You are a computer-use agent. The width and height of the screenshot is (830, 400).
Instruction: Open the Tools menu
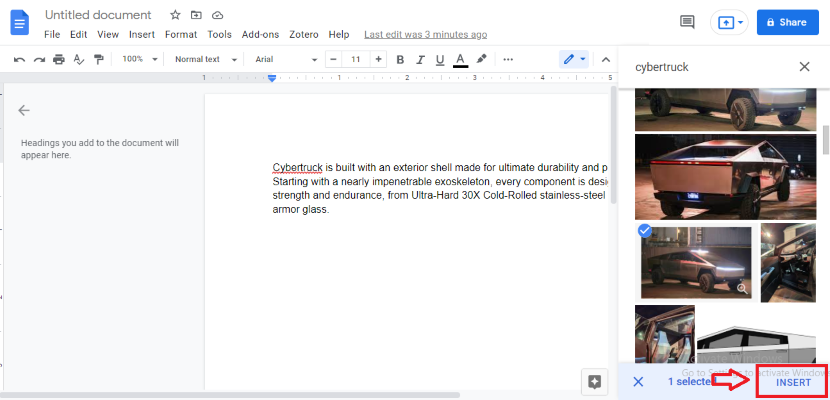pos(219,34)
